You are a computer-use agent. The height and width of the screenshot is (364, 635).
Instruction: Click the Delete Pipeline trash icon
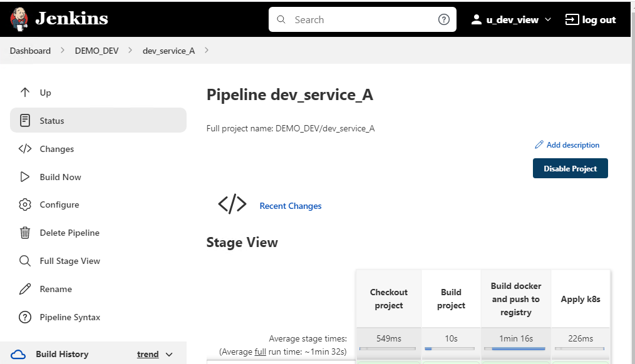click(x=25, y=233)
